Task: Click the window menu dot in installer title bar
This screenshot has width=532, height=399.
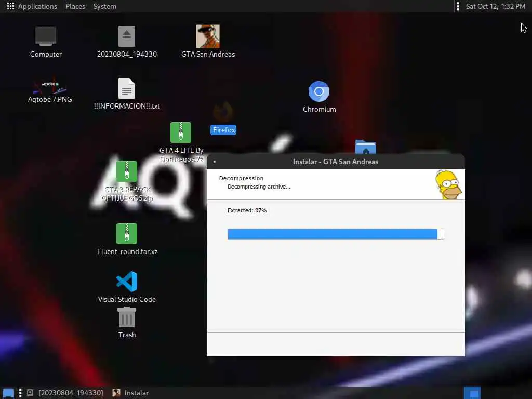Action: pyautogui.click(x=215, y=162)
